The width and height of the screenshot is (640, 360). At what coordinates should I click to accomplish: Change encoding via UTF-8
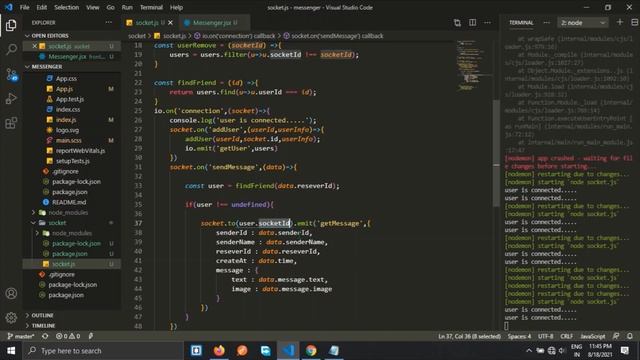[x=545, y=336]
